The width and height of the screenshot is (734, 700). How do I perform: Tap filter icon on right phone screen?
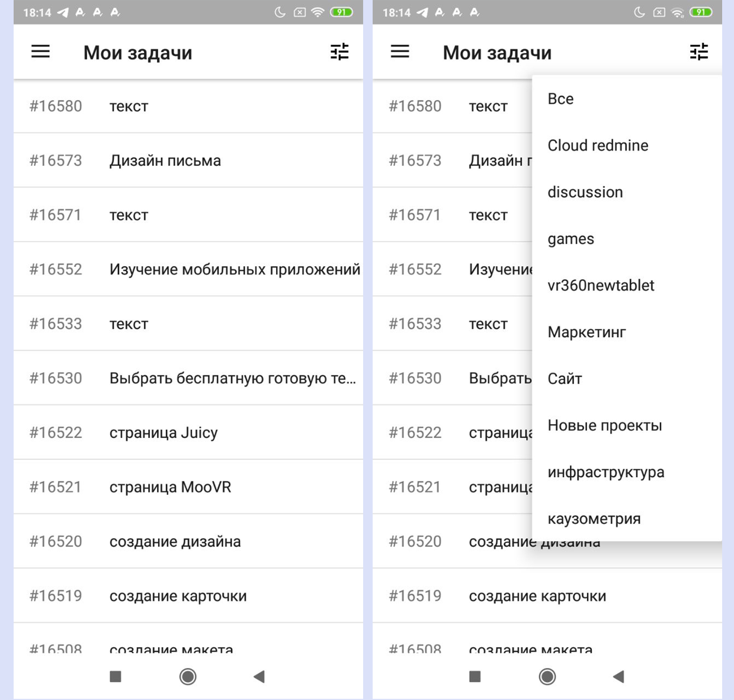click(x=699, y=52)
